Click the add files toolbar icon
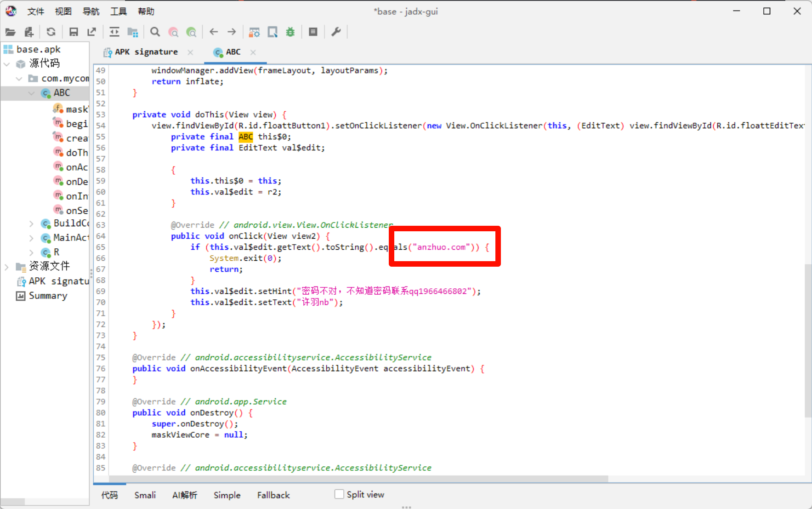This screenshot has width=812, height=509. tap(29, 32)
